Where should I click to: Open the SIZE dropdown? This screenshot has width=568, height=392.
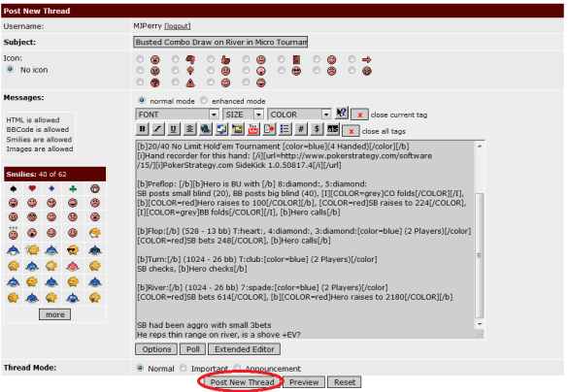tap(243, 114)
